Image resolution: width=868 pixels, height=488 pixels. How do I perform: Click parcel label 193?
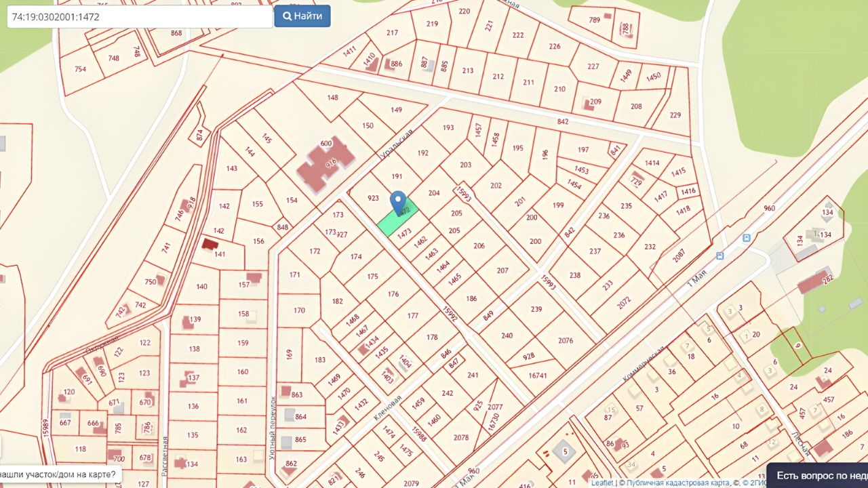448,128
